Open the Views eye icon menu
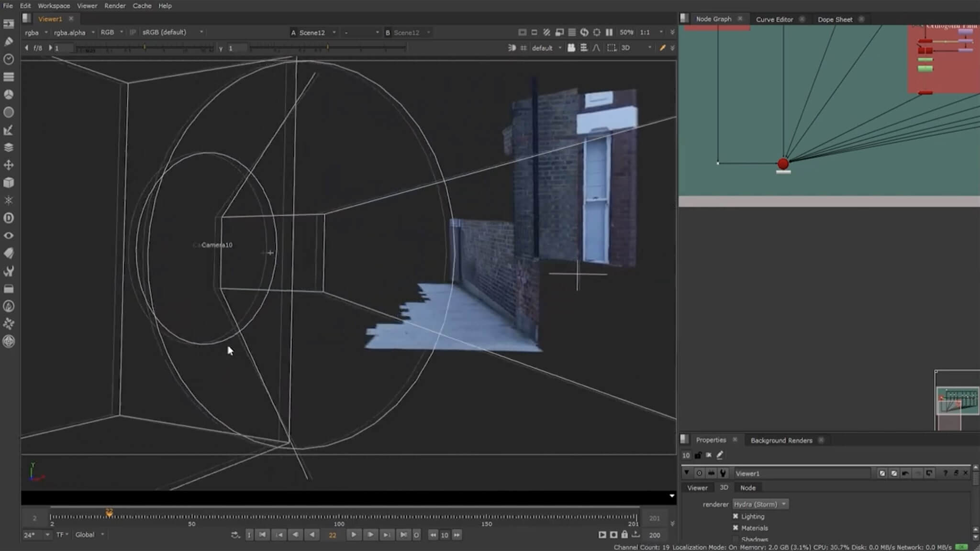The height and width of the screenshot is (551, 980). (9, 236)
